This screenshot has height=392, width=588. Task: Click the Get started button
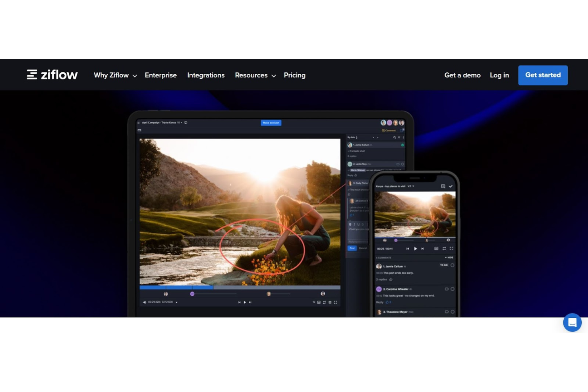(543, 75)
